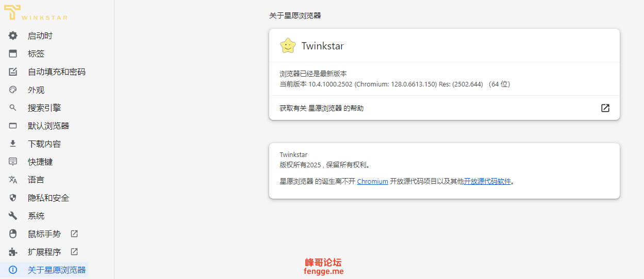Click the mouse icon beside 鼠标手势
This screenshot has width=644, height=279.
pyautogui.click(x=13, y=234)
